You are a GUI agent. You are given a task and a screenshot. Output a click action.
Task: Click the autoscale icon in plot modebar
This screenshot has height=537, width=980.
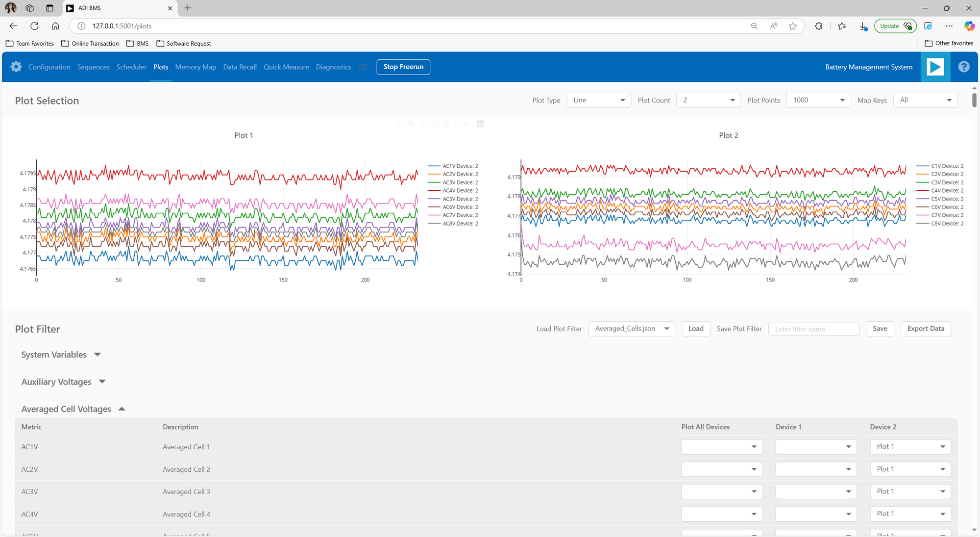pos(456,124)
